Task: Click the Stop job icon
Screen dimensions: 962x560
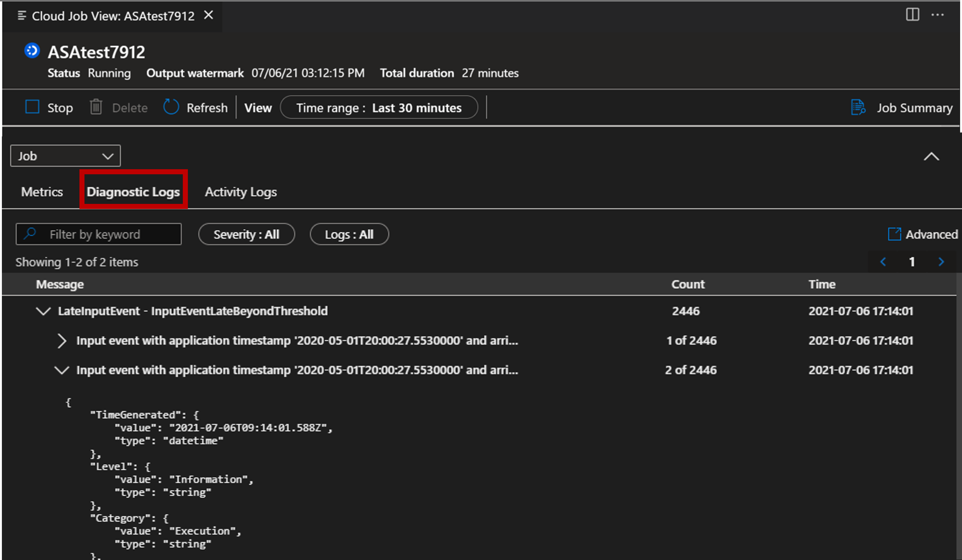Action: 32,107
